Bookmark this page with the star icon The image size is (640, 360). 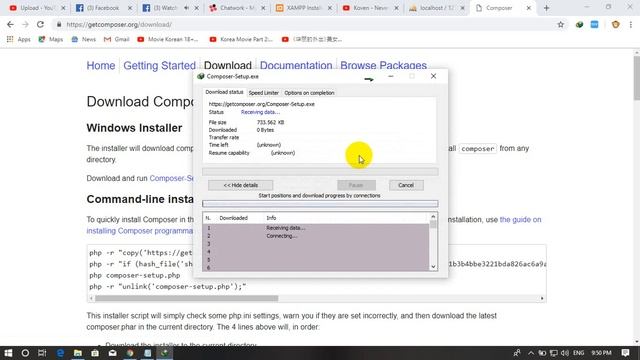560,24
